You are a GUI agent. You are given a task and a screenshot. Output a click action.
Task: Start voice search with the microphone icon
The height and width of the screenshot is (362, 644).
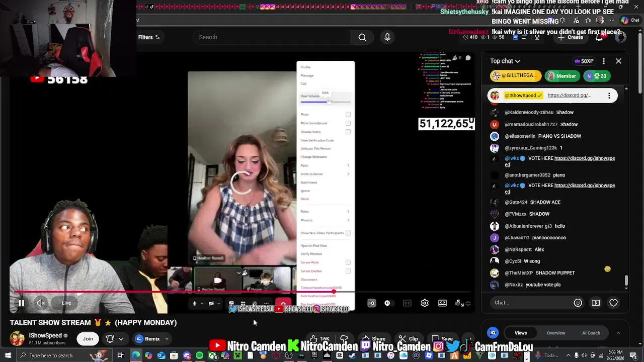coord(387,37)
